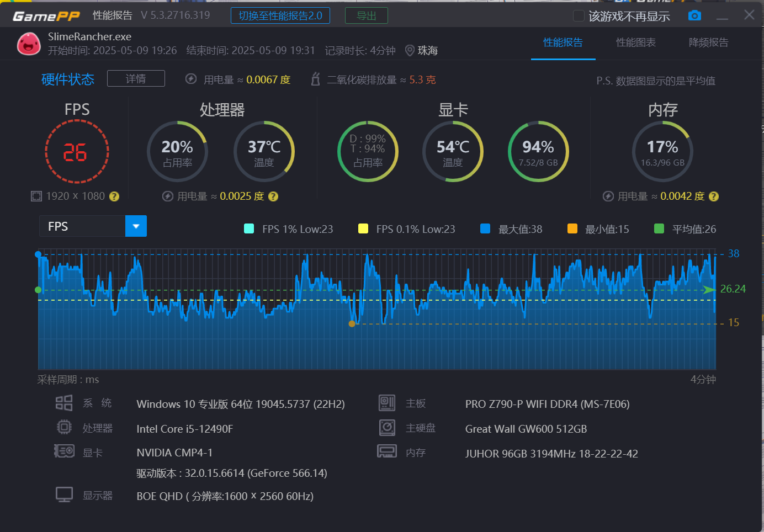Click the GPU D:99% usage gauge
The image size is (764, 532).
click(368, 151)
